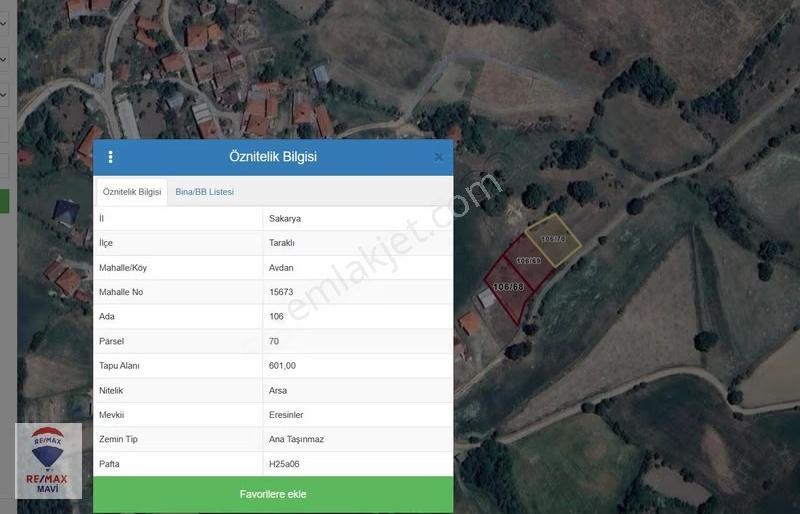
Task: Click the Zemin Tip label
Action: coord(118,439)
